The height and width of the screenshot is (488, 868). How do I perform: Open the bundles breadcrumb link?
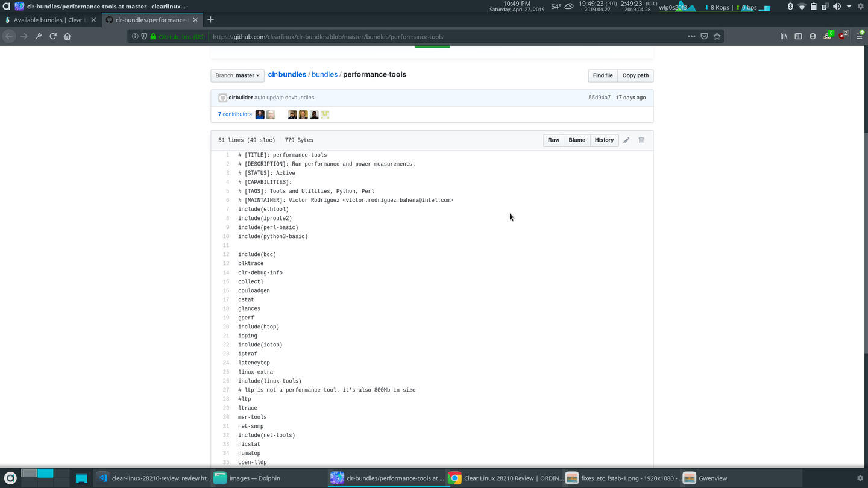coord(324,74)
